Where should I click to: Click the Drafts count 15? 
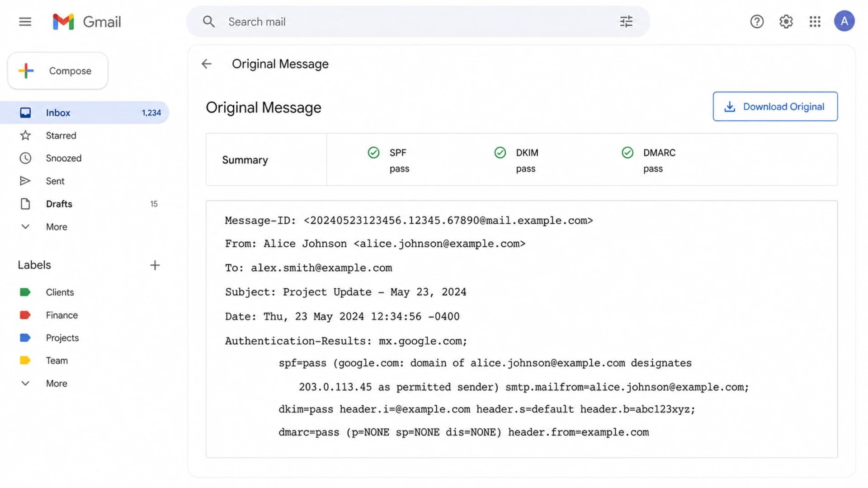tap(154, 204)
